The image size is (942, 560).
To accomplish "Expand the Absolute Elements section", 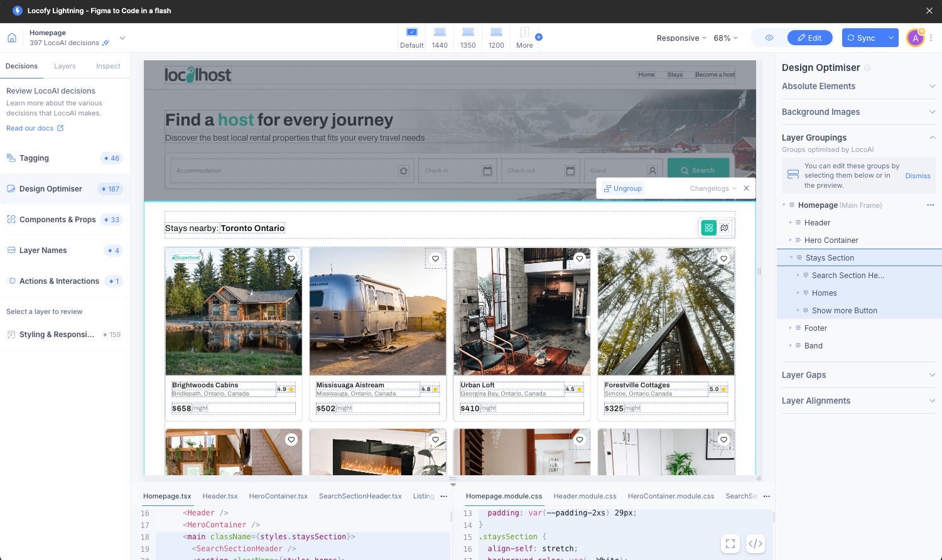I will (932, 86).
